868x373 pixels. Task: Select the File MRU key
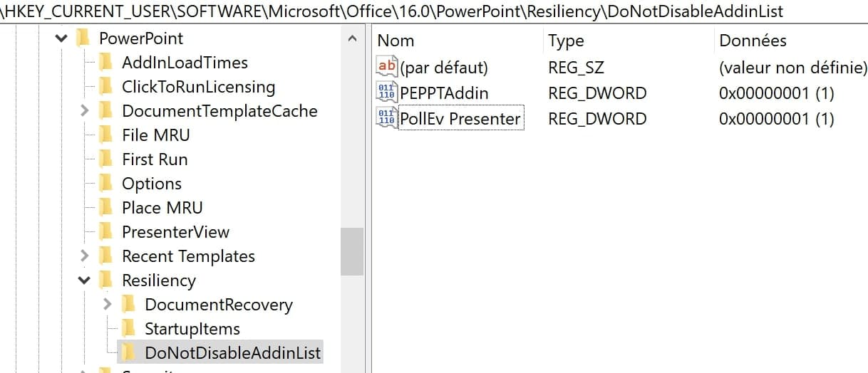(x=155, y=135)
